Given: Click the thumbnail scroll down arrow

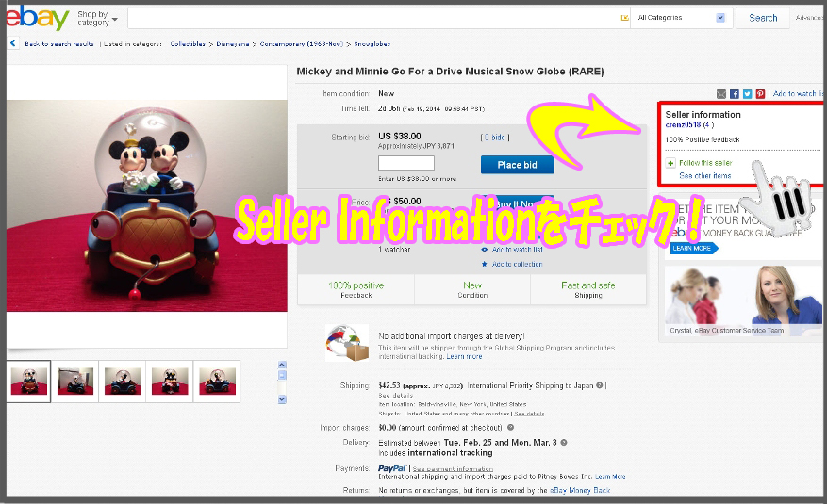Looking at the screenshot, I should (282, 399).
